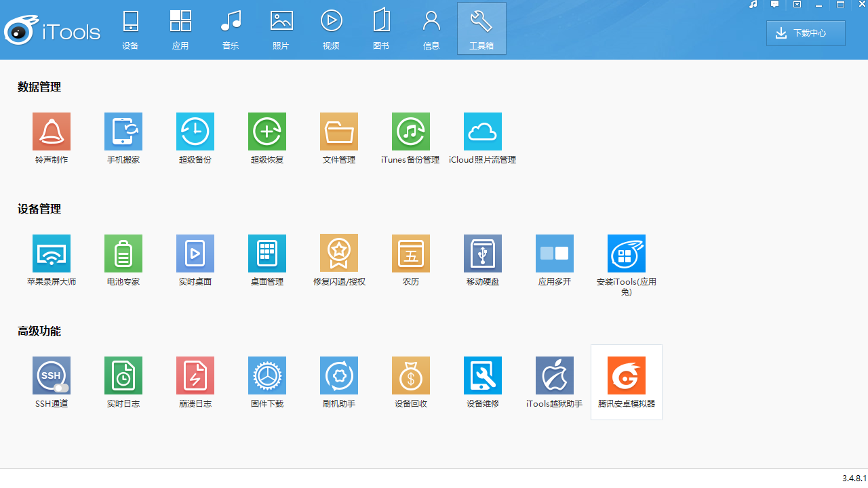Screen dimensions: 868x488
Task: Open iTools越狱助手 jailbreak assistant
Action: 554,375
